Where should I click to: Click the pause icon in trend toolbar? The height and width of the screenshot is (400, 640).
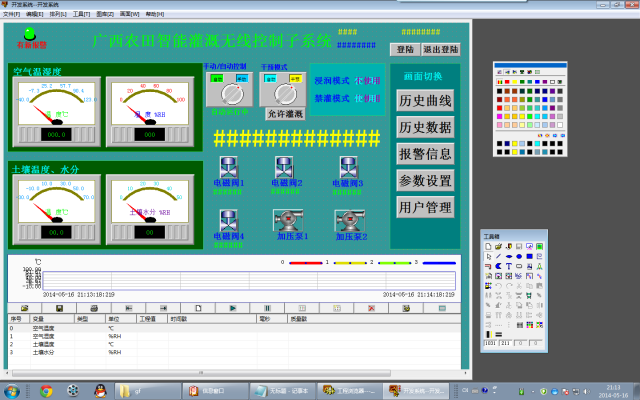267,308
